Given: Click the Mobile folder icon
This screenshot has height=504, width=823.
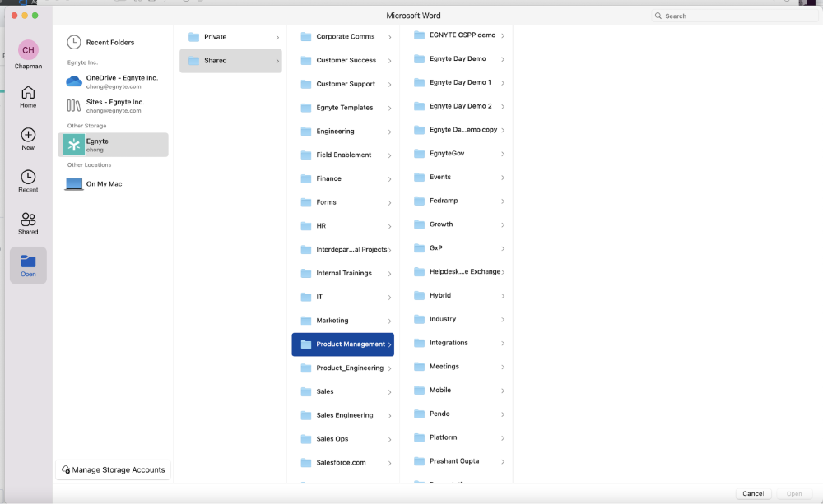Looking at the screenshot, I should pyautogui.click(x=420, y=390).
